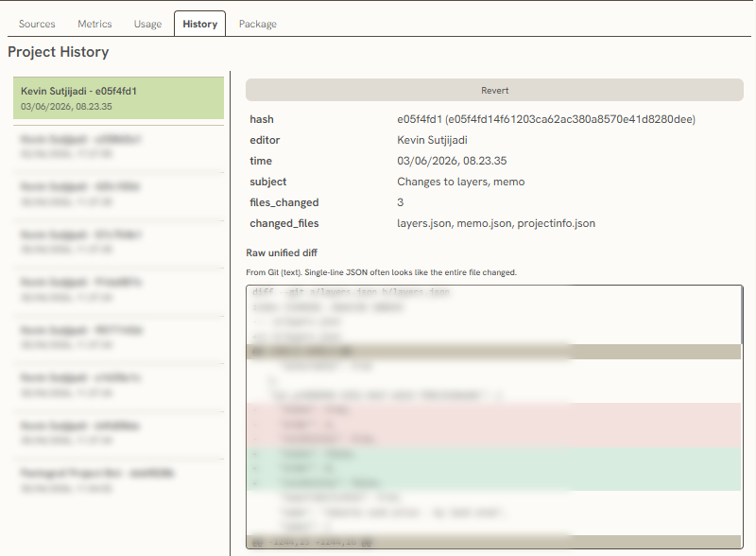Select commit e05f4fd1 by Kevin Sutjijadi
This screenshot has height=556, width=756.
click(119, 98)
